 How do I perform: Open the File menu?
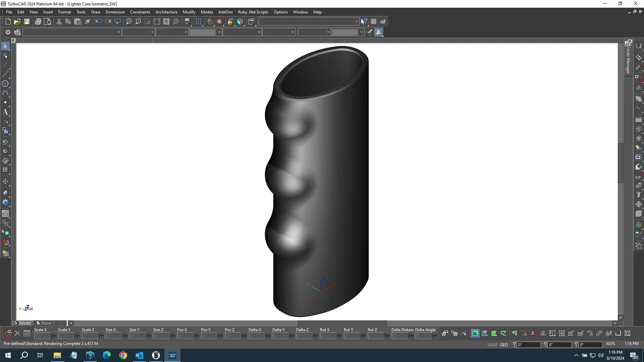[9, 12]
